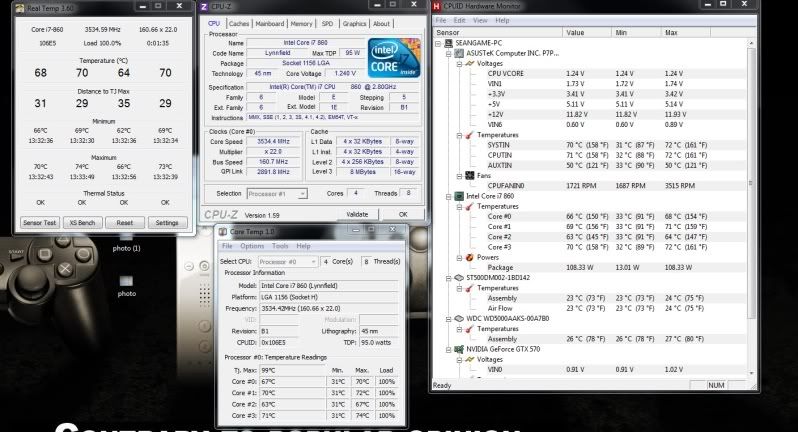Open the File menu in Hardware Monitor
The width and height of the screenshot is (798, 432).
[441, 20]
